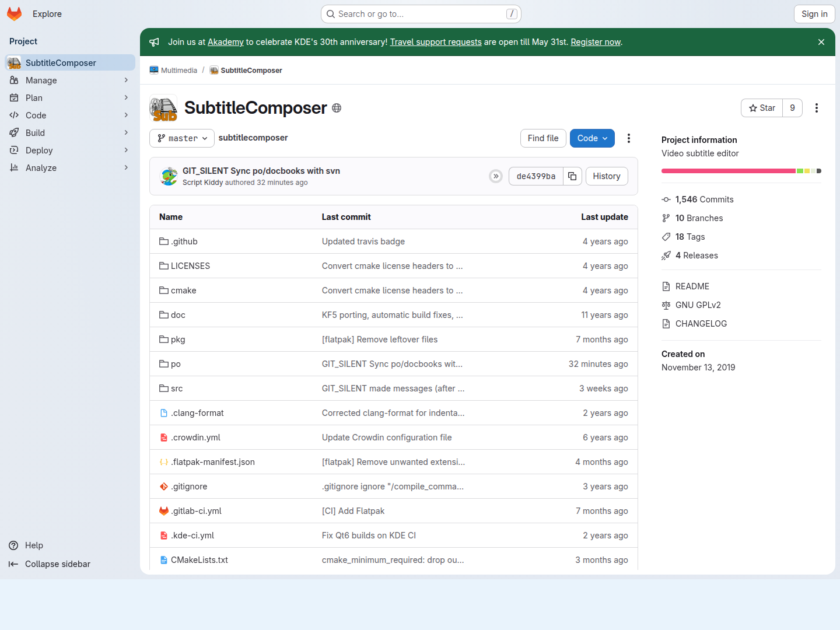Viewport: 840px width, 630px height.
Task: Open the Akademy link in banner
Action: [x=226, y=42]
